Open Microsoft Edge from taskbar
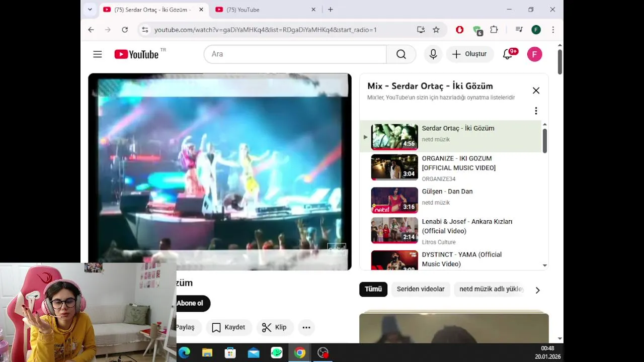This screenshot has height=362, width=644. pyautogui.click(x=184, y=353)
